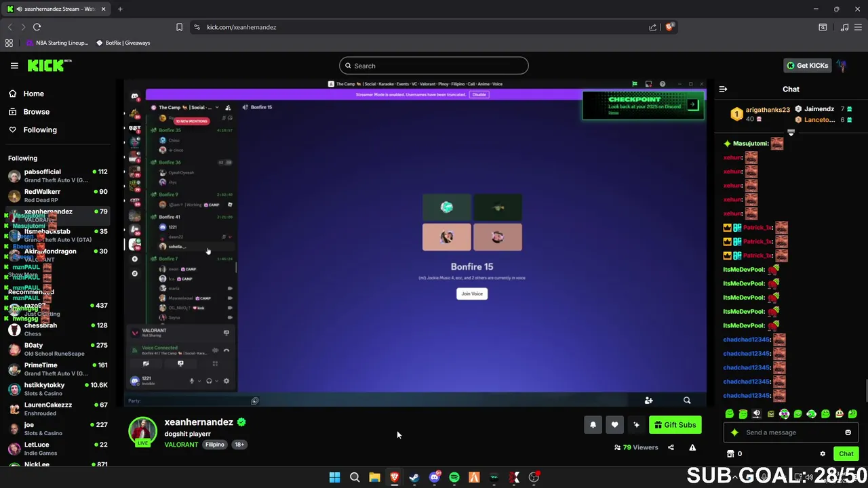Image resolution: width=868 pixels, height=488 pixels.
Task: Click the Get KICKs button
Action: tap(808, 66)
